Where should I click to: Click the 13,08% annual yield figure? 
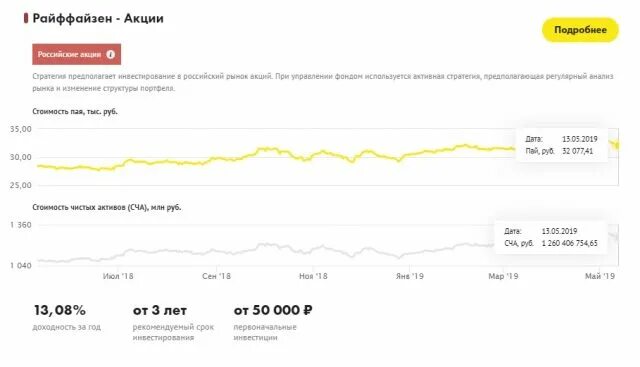60,310
